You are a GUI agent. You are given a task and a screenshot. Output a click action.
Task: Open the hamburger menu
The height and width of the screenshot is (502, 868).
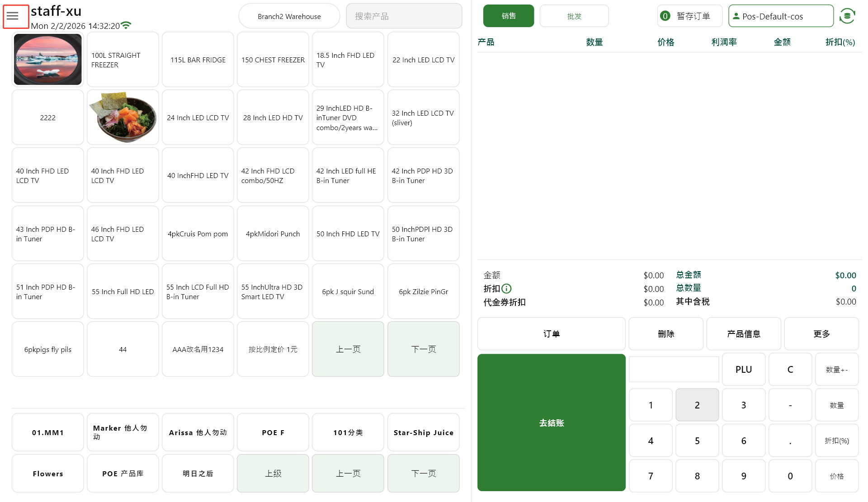[13, 16]
